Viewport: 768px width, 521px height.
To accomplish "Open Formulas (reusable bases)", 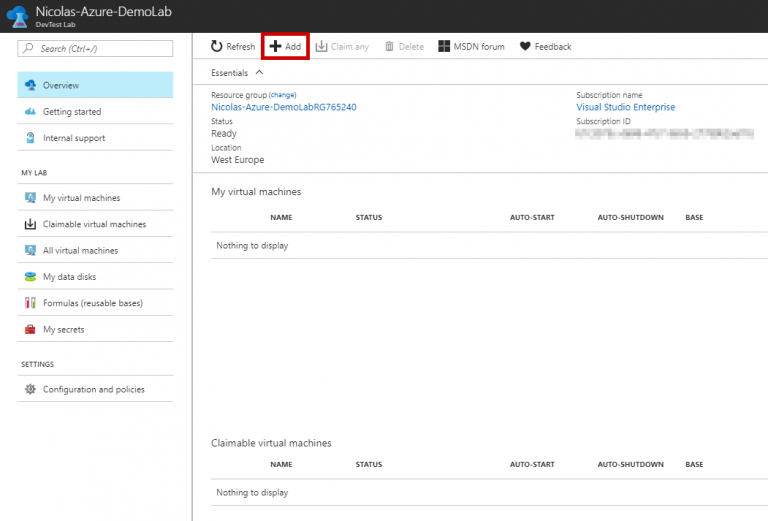I will click(x=95, y=303).
